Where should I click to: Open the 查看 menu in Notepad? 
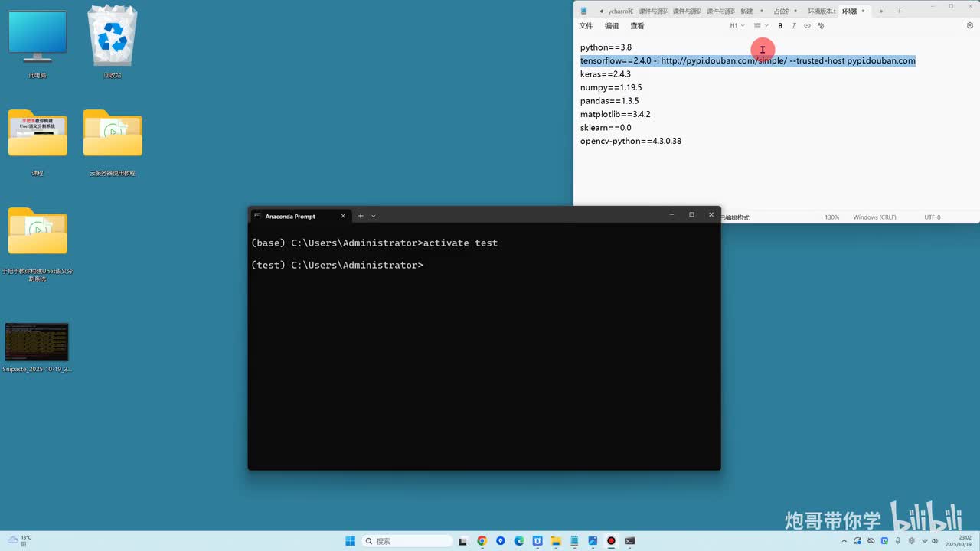(x=637, y=26)
